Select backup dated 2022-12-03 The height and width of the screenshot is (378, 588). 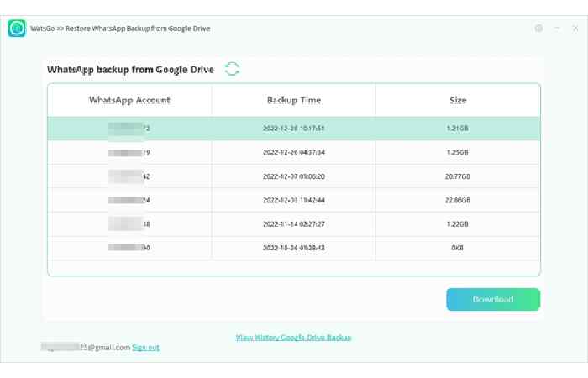click(x=294, y=200)
